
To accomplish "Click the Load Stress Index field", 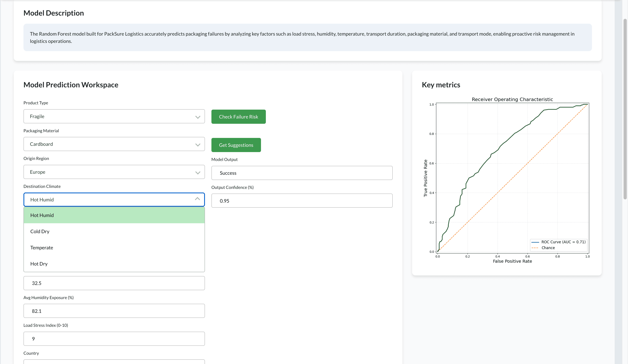I will (x=114, y=339).
